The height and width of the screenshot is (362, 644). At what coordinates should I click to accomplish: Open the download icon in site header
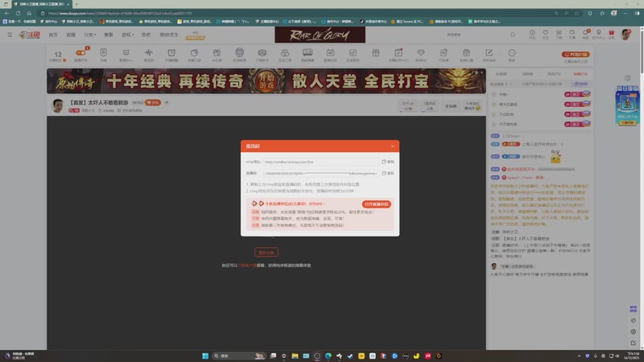559,33
